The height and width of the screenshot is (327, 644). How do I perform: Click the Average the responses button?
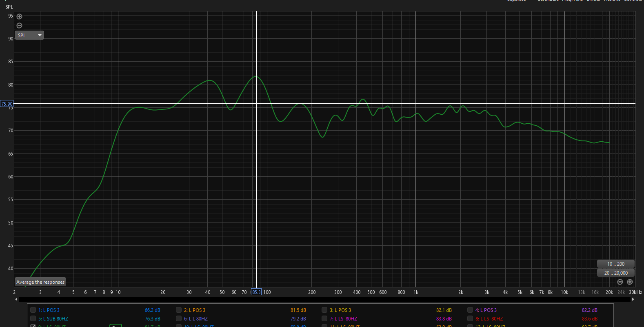(40, 282)
